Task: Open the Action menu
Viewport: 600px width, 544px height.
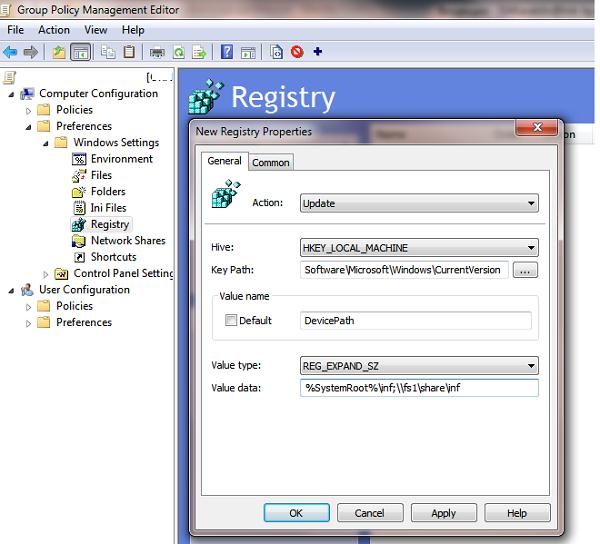Action: click(x=54, y=30)
